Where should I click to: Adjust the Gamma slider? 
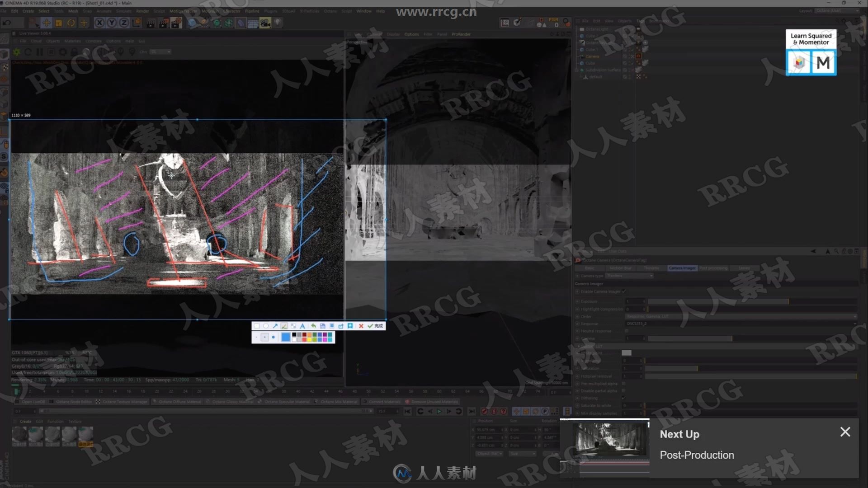coord(752,338)
